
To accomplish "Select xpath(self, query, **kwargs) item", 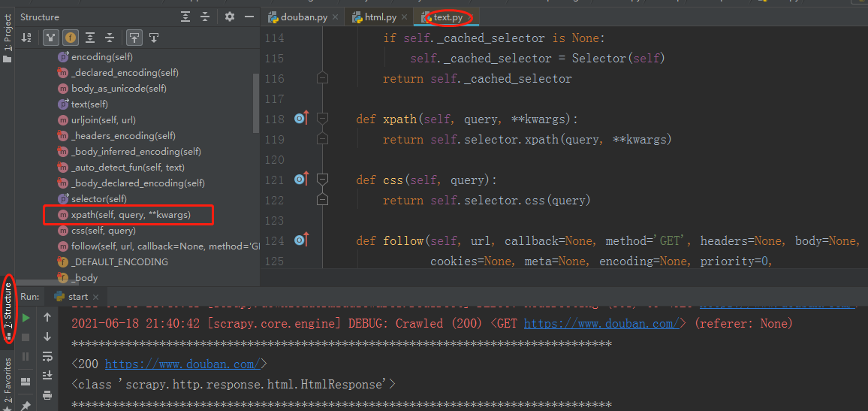I will click(x=124, y=214).
